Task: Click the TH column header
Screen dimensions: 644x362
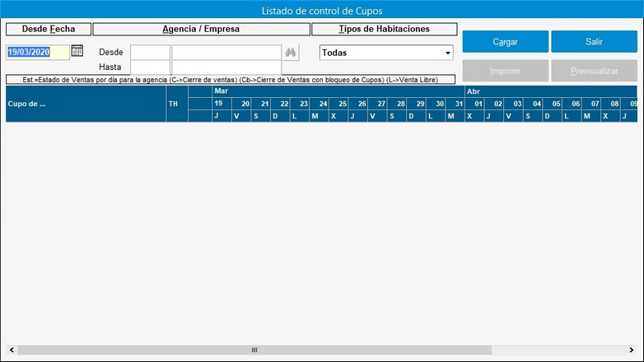Action: coord(177,104)
